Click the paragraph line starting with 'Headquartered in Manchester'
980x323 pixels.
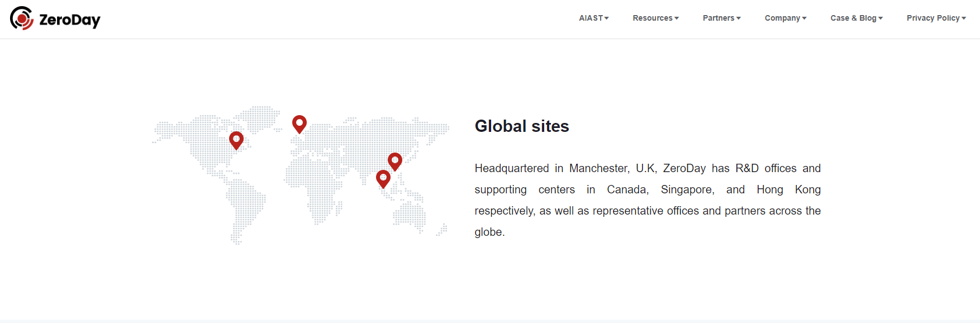coord(648,168)
